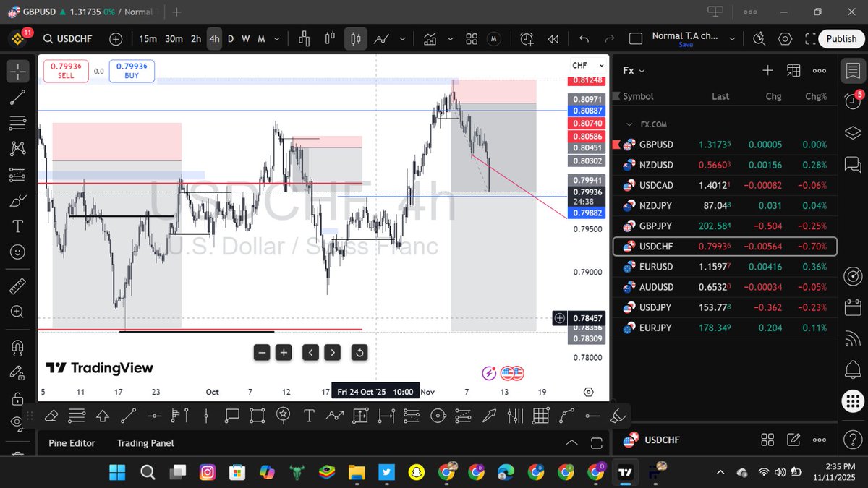Image resolution: width=868 pixels, height=488 pixels.
Task: Open the USDCHF symbol search
Action: [x=68, y=39]
